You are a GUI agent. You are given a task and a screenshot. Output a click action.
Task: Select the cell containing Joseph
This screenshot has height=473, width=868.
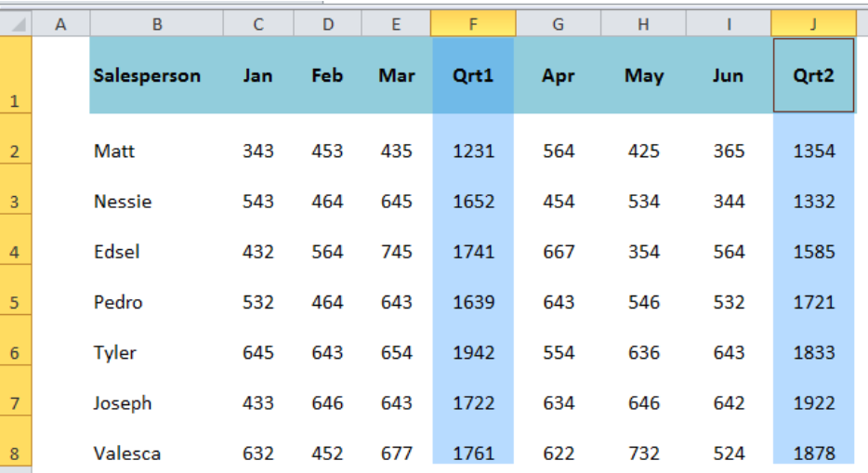[157, 390]
